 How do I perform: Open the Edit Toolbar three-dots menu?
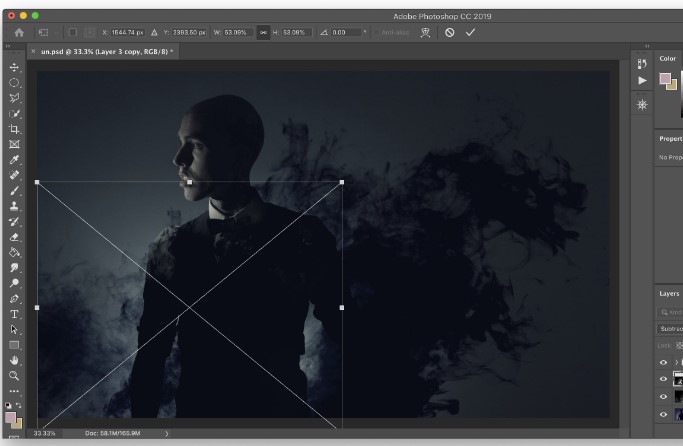14,391
